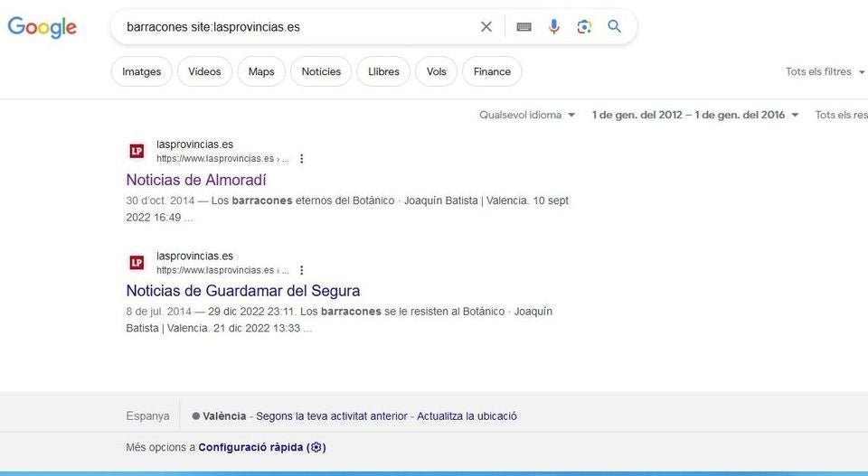This screenshot has width=868, height=476.
Task: Select the Maps filter chip
Action: click(x=261, y=71)
